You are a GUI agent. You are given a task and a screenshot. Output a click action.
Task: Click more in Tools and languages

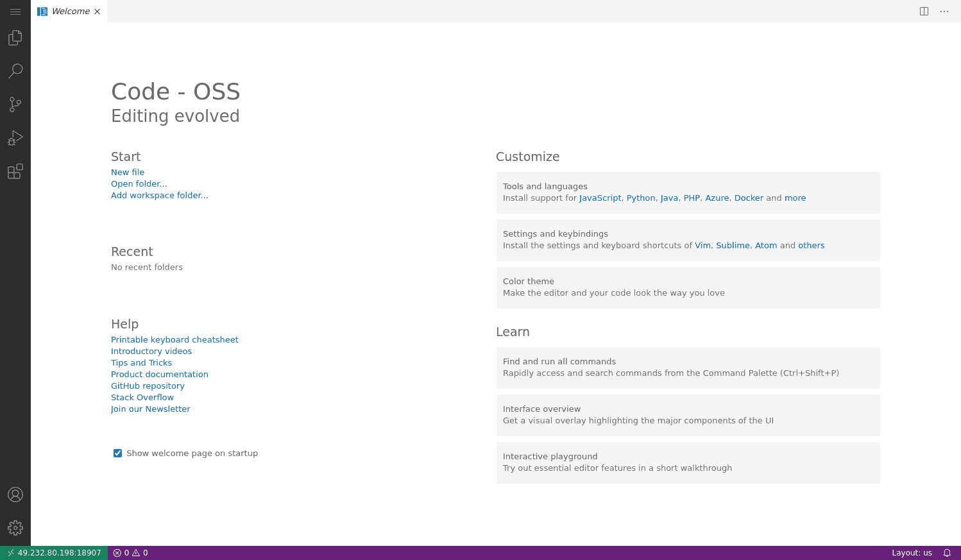coord(795,198)
